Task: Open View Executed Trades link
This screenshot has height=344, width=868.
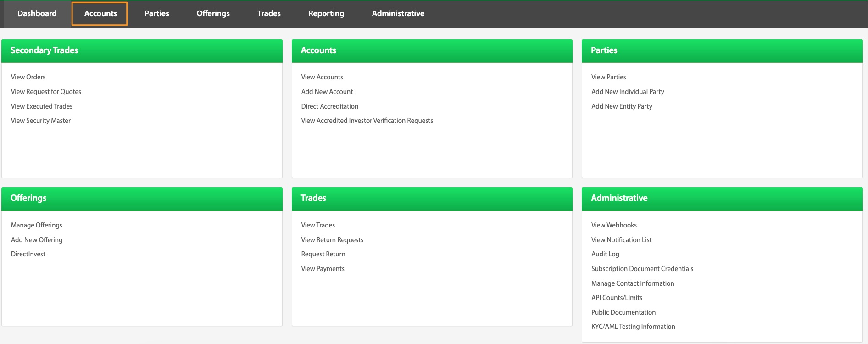Action: 42,106
